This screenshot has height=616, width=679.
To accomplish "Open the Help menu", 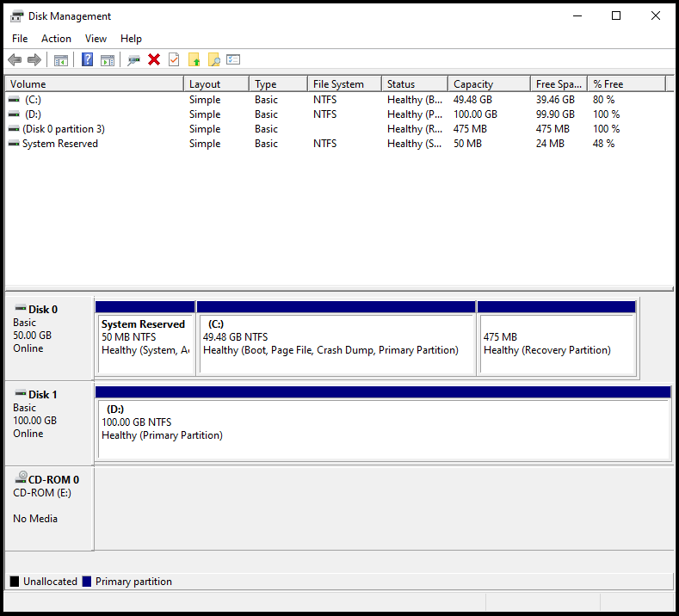I will [131, 39].
